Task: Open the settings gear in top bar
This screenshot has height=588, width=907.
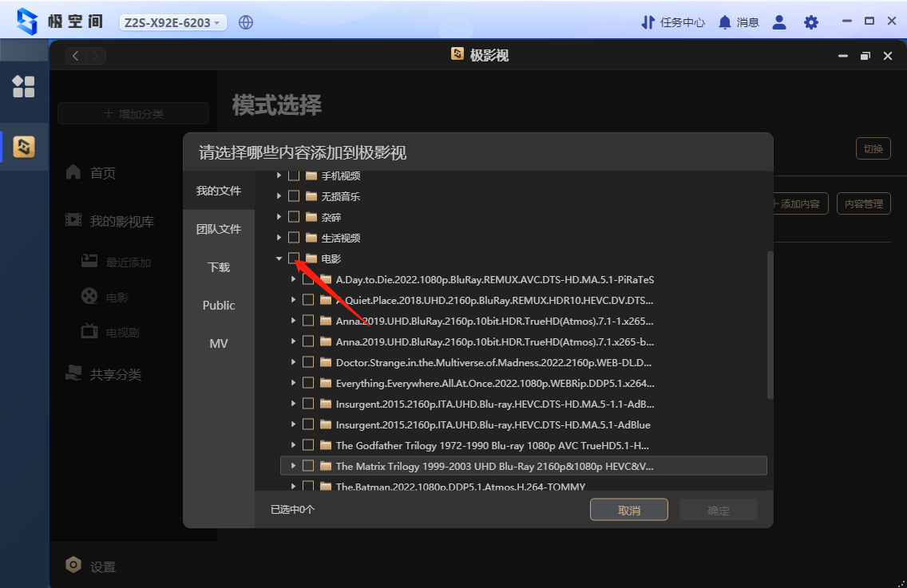Action: pyautogui.click(x=811, y=22)
